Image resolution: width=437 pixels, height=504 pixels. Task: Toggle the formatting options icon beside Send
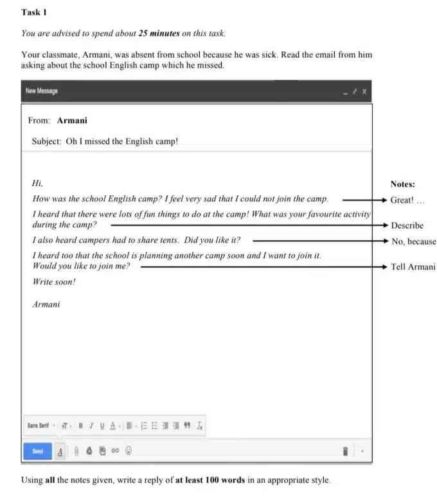coord(60,451)
